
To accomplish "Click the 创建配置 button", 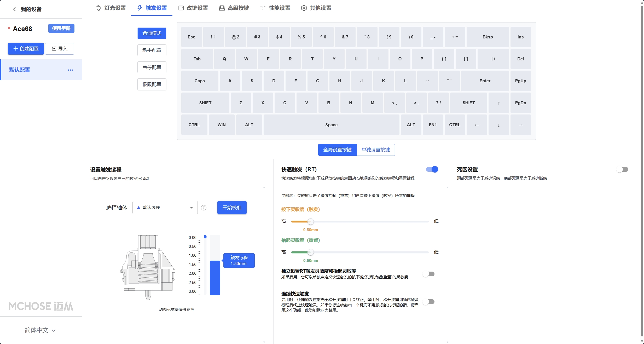I will click(x=26, y=49).
